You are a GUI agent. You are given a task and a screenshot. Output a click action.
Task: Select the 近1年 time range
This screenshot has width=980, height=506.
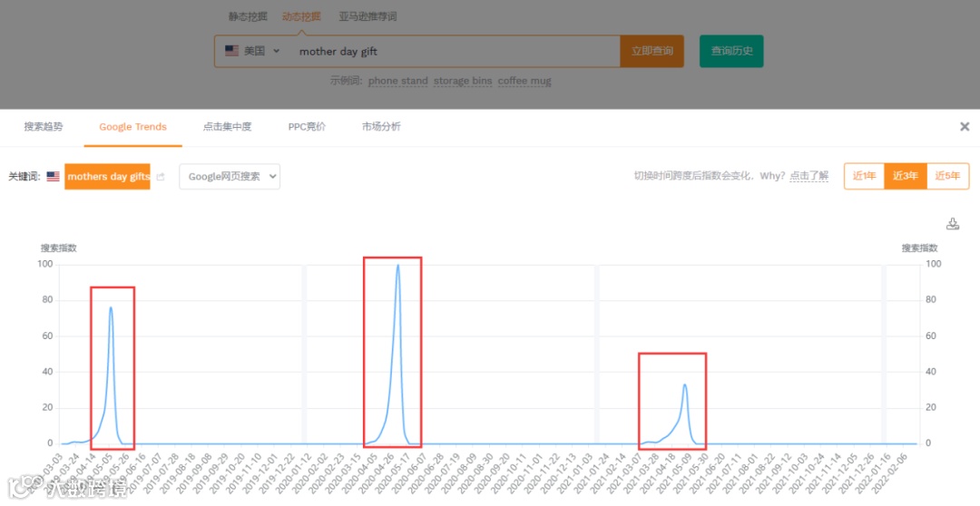point(865,176)
